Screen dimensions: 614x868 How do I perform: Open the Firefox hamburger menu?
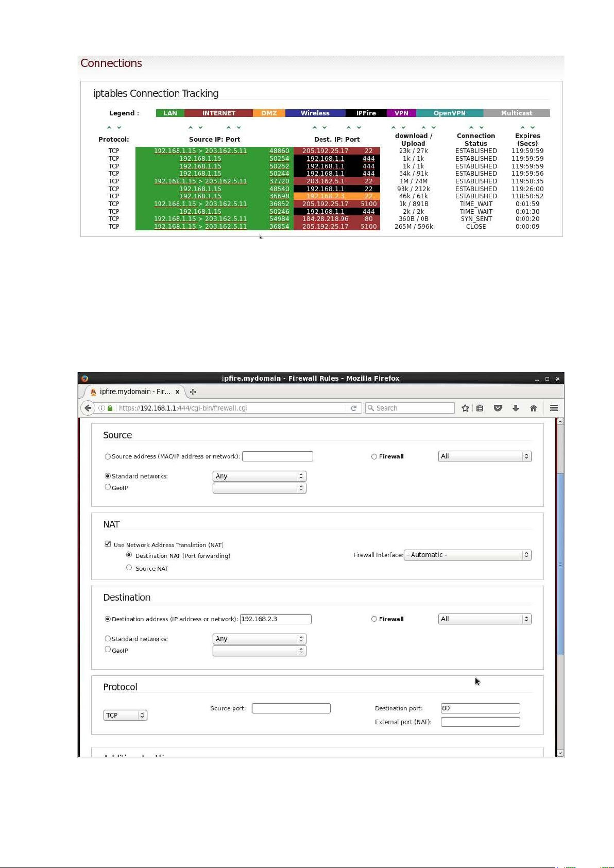[x=554, y=408]
